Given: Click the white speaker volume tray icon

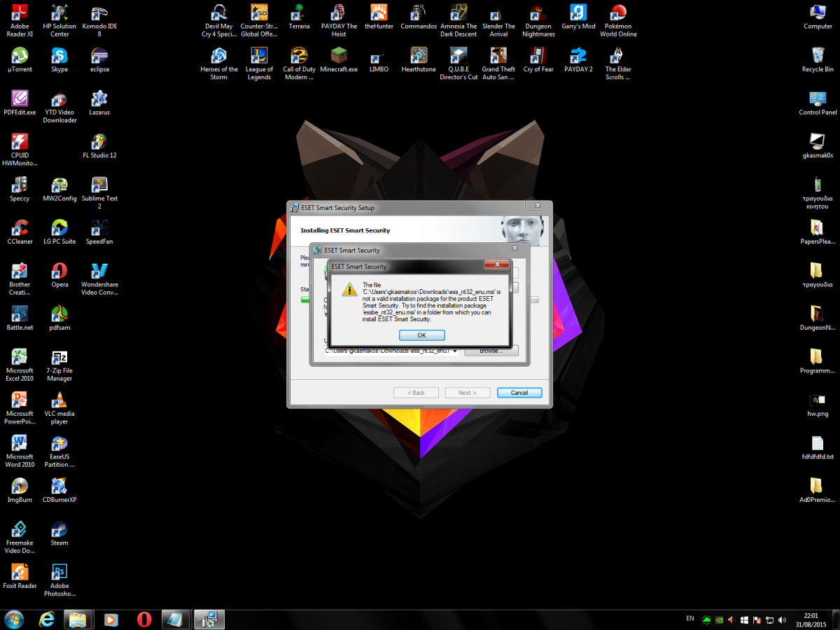Looking at the screenshot, I should click(x=782, y=619).
